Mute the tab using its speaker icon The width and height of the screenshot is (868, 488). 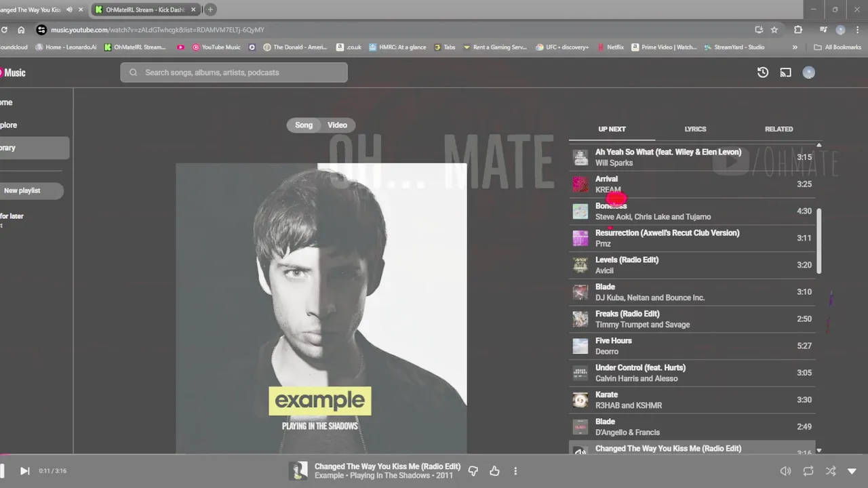[x=69, y=9]
